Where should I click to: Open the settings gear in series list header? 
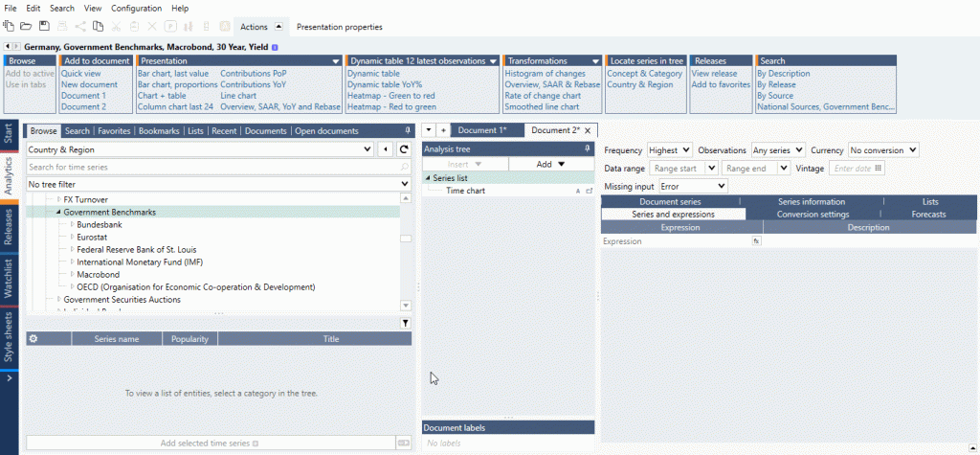[33, 339]
